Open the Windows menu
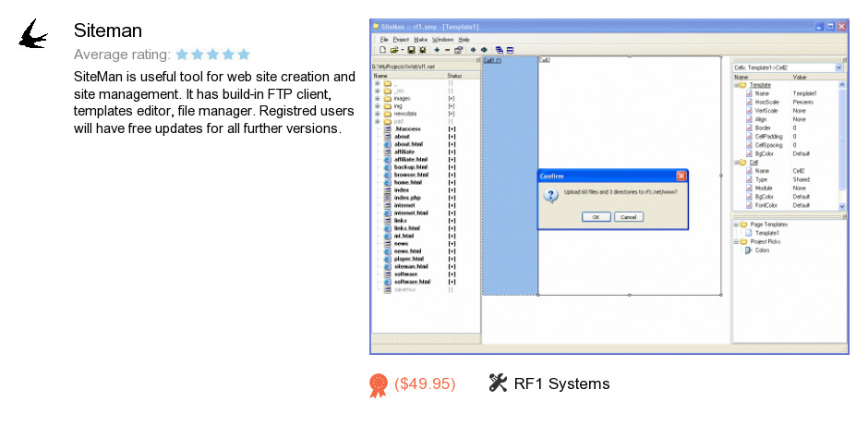 click(x=443, y=40)
